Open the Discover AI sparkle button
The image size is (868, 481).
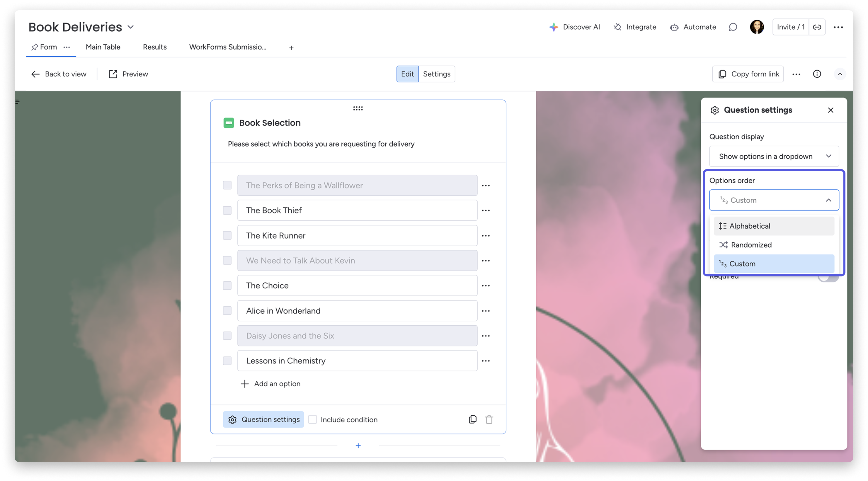[x=574, y=27]
